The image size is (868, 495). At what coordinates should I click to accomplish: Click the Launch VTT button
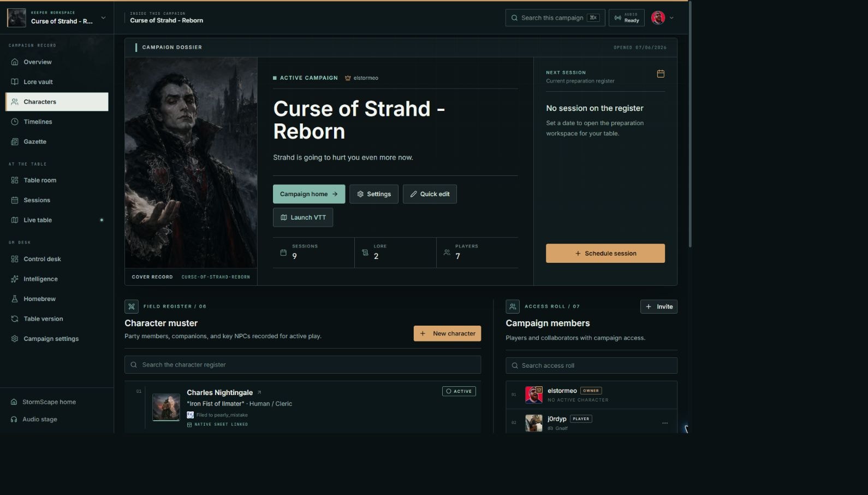(x=303, y=217)
